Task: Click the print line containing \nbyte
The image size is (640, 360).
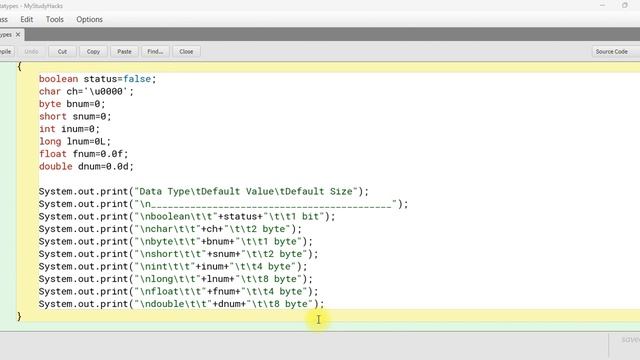Action: [176, 241]
